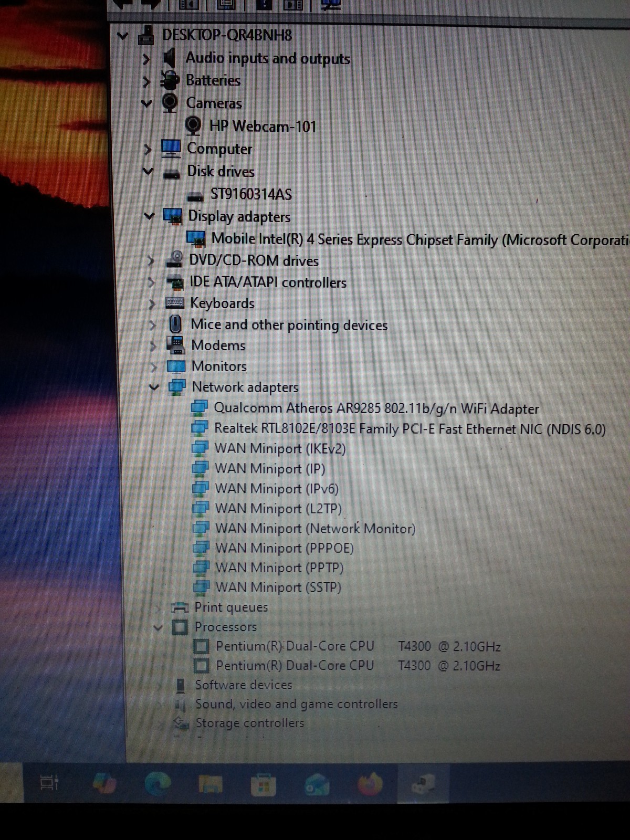Screen dimensions: 630x840
Task: Expand IDE ATA/ATAPI controllers arrow
Action: click(x=152, y=282)
